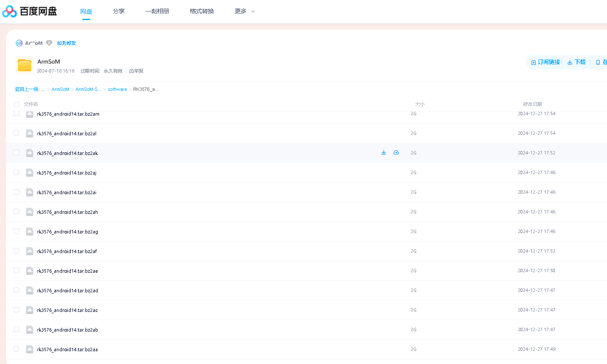The height and width of the screenshot is (364, 607).
Task: Expand the 更多 dropdown menu
Action: point(244,11)
